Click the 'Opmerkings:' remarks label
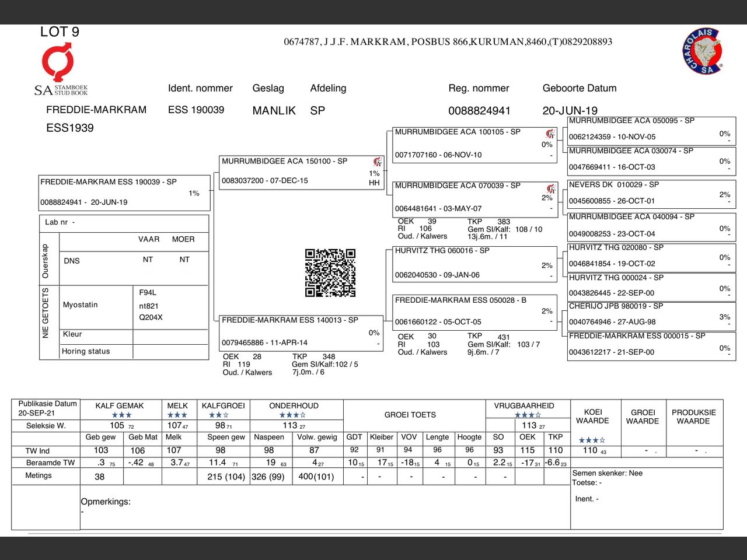This screenshot has height=560, width=747. (106, 502)
